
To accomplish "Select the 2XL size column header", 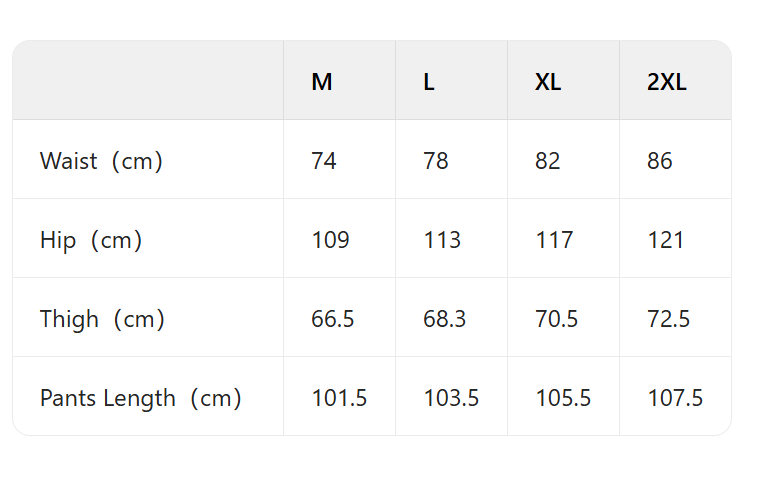I will click(667, 82).
